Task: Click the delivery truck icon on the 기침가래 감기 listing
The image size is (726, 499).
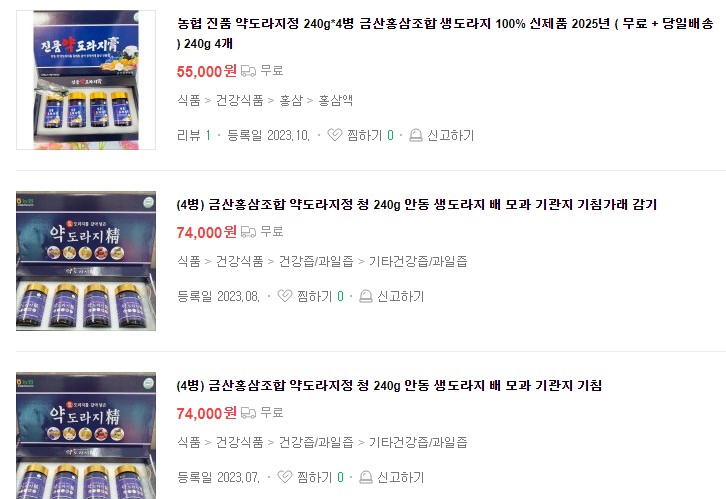Action: (249, 231)
